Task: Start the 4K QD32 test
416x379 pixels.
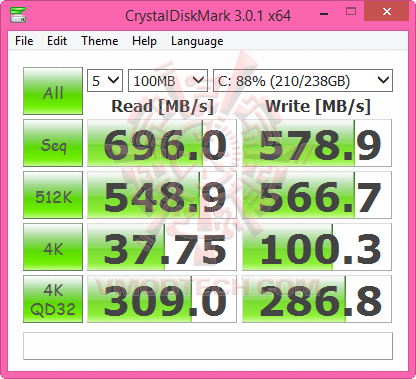Action: [x=53, y=299]
